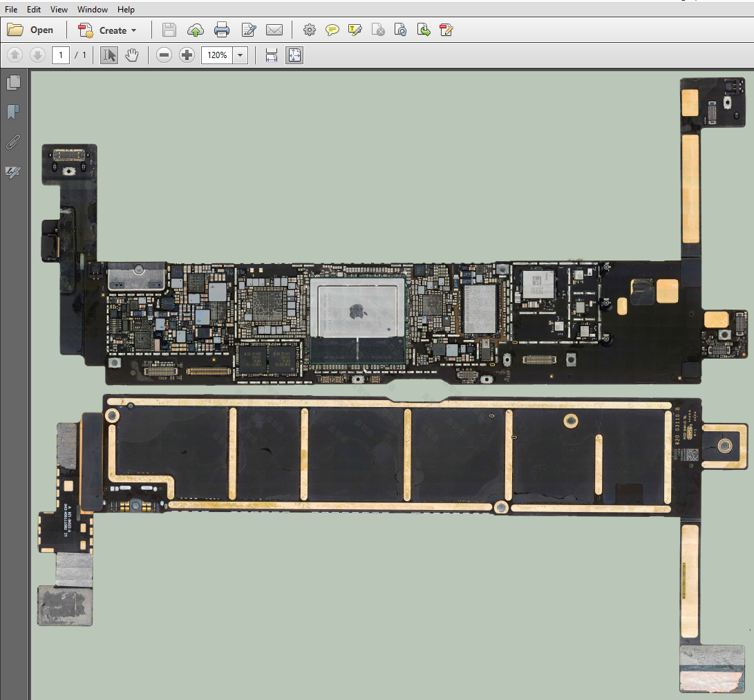This screenshot has width=754, height=700.
Task: Click the Print file icon
Action: pos(221,30)
